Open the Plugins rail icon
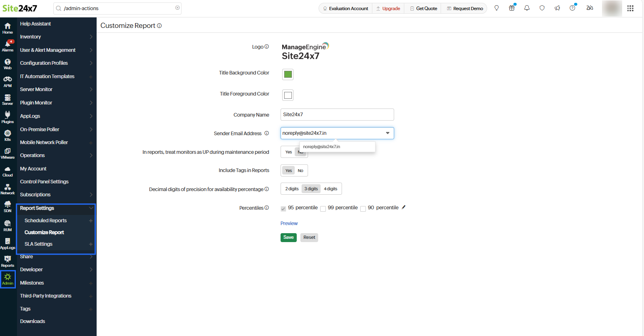This screenshot has width=644, height=336. (x=8, y=117)
